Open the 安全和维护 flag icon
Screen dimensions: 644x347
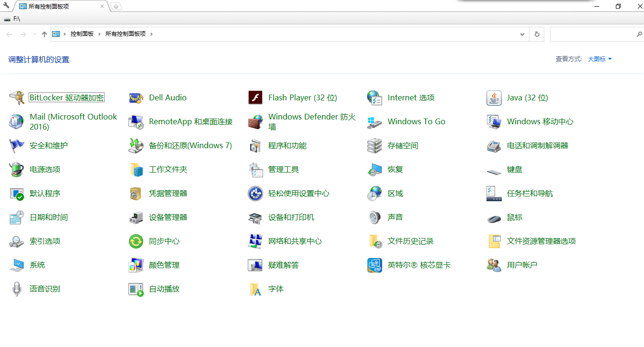pos(17,146)
